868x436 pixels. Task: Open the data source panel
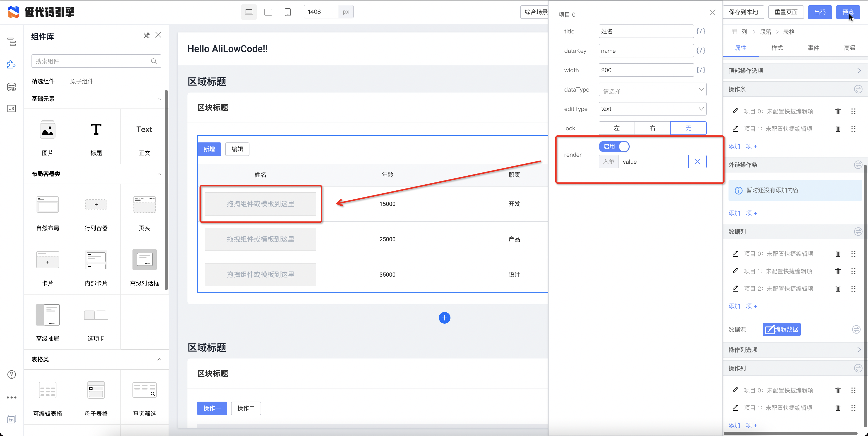[x=11, y=87]
